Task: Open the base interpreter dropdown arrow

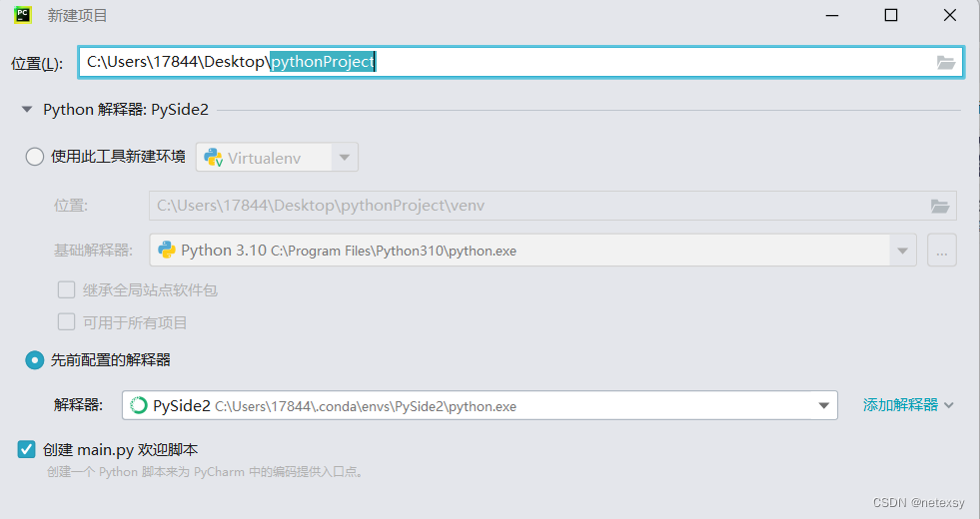Action: click(x=902, y=251)
